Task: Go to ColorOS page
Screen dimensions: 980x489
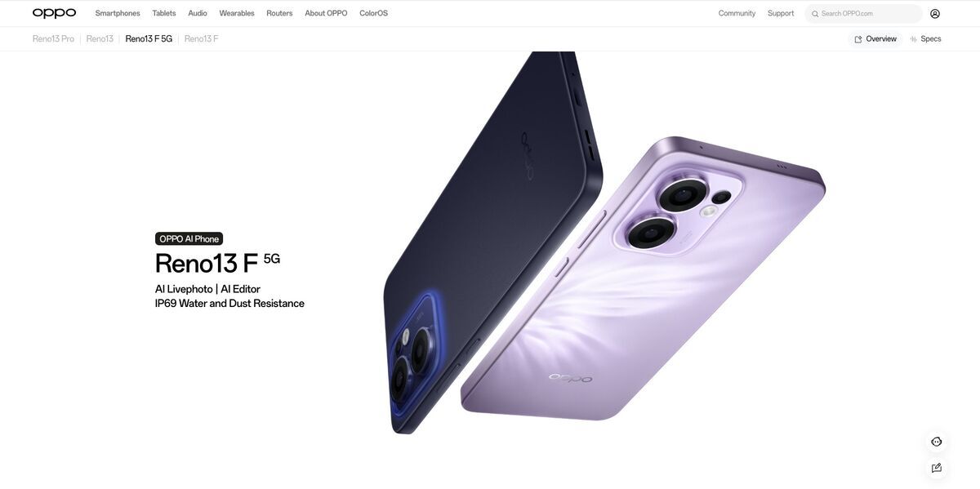Action: pyautogui.click(x=374, y=13)
